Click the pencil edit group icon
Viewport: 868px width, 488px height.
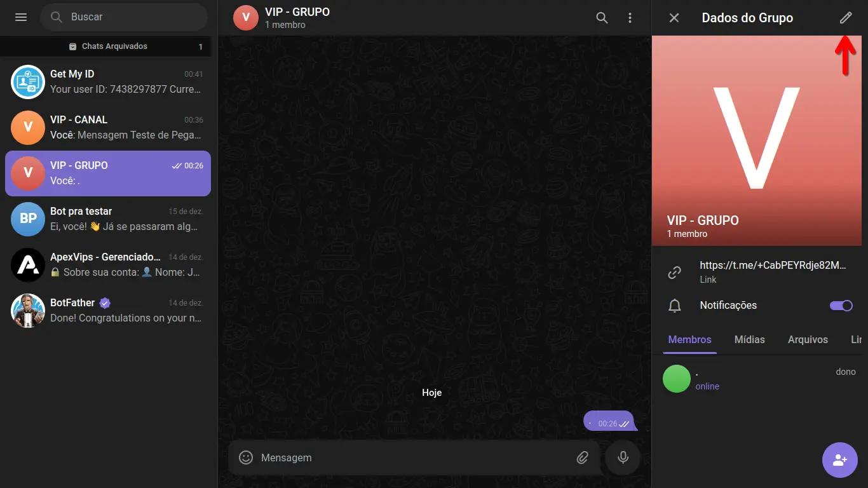[845, 18]
